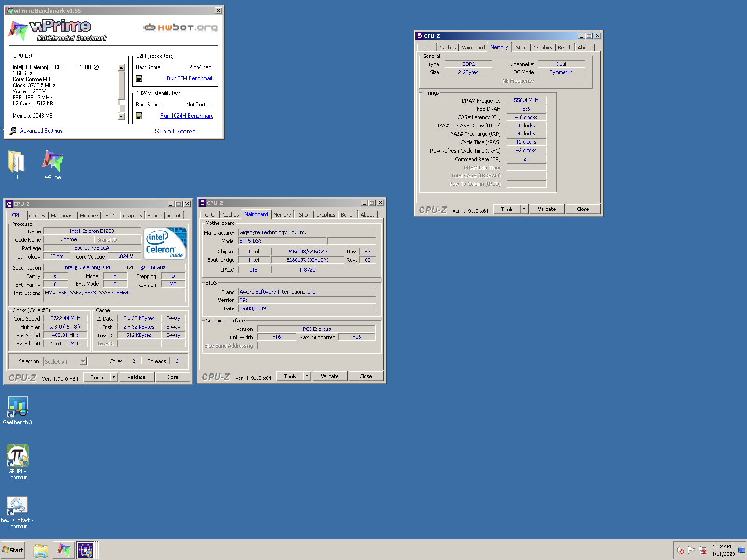The height and width of the screenshot is (560, 747).
Task: Click the CPU List scroll-down arrow
Action: [x=121, y=117]
